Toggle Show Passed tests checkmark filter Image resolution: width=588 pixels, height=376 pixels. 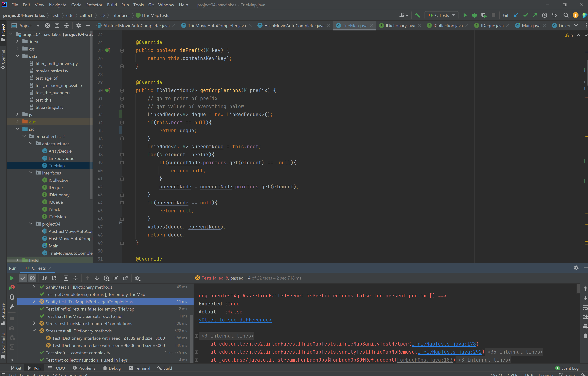click(x=23, y=278)
